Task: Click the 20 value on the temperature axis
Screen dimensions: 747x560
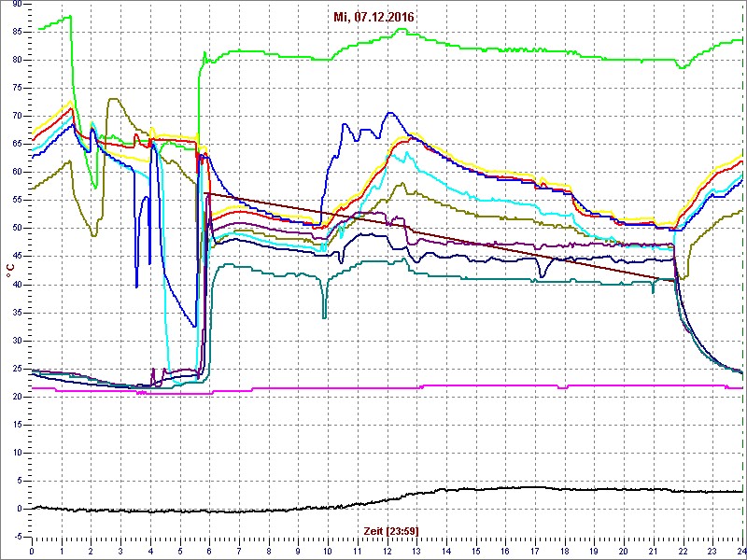Action: 17,398
